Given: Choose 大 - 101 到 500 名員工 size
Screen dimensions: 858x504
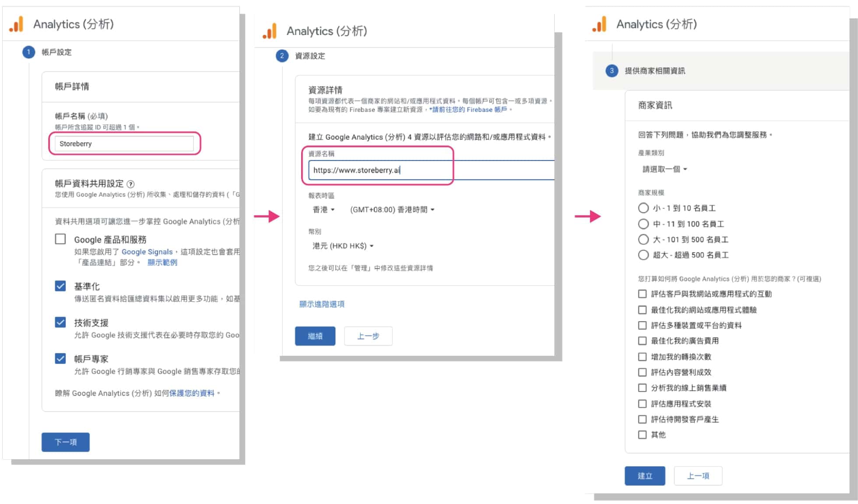Looking at the screenshot, I should coord(643,239).
